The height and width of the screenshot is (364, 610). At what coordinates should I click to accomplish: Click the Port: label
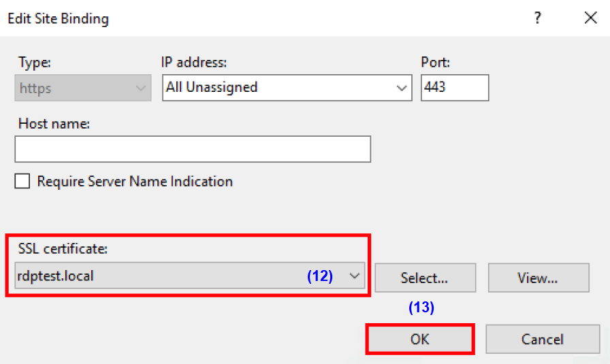pos(436,63)
